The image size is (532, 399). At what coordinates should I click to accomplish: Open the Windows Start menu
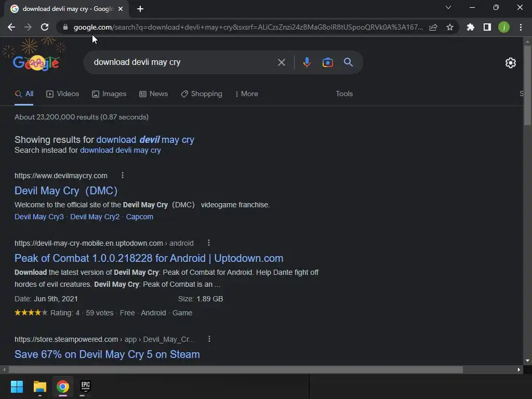17,387
